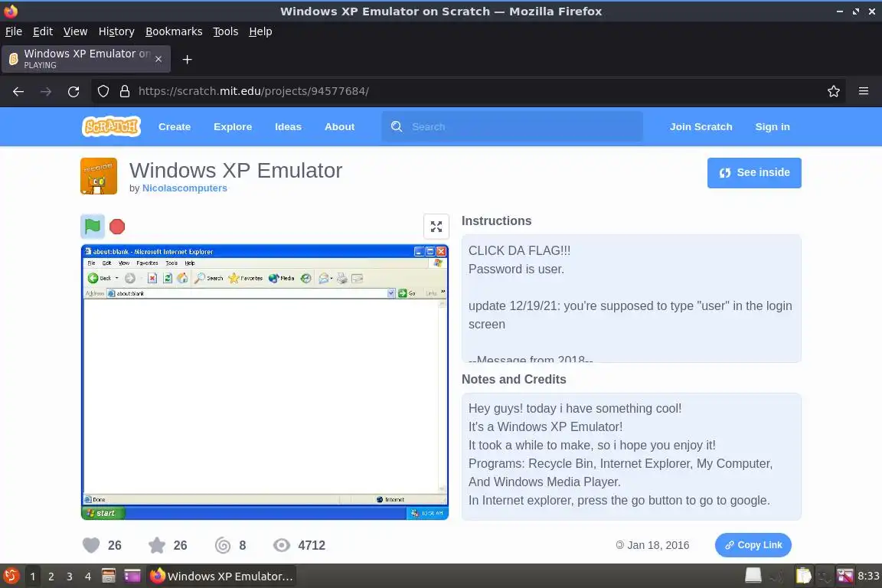Click the Scratch logo in the navigation bar

tap(111, 126)
